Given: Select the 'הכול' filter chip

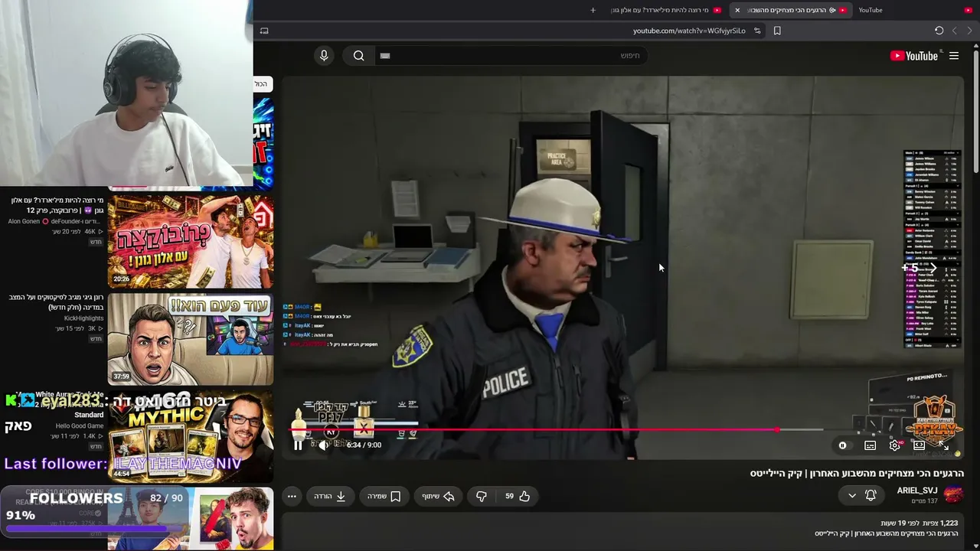Looking at the screenshot, I should point(261,83).
